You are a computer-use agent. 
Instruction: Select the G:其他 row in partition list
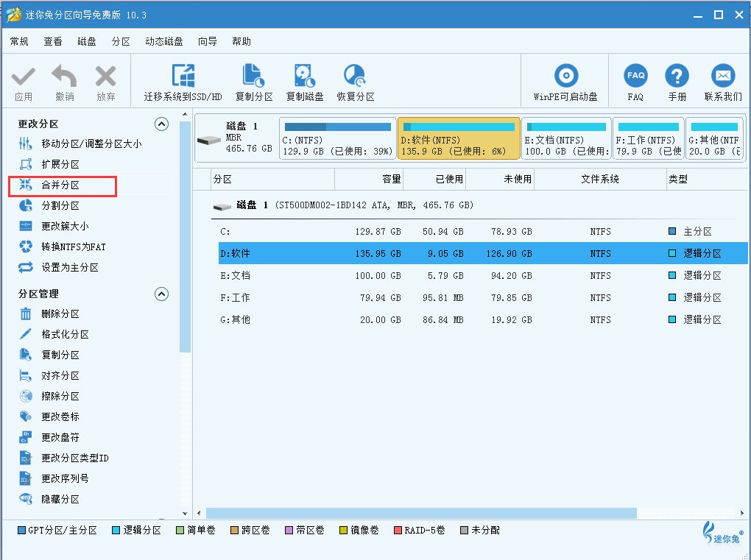coord(483,319)
